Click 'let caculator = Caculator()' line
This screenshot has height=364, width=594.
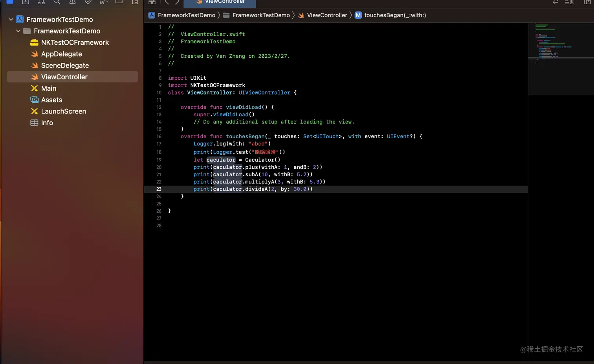236,160
